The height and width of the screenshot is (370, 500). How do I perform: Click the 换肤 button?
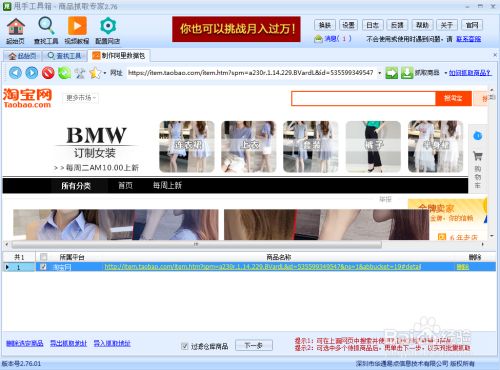(325, 25)
